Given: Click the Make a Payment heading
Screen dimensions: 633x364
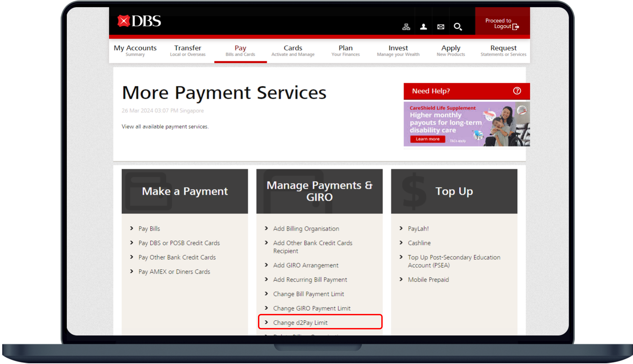Looking at the screenshot, I should point(185,191).
